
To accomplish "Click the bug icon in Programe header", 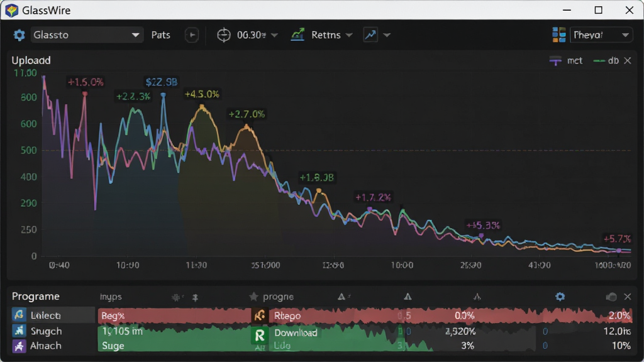I will pos(176,297).
